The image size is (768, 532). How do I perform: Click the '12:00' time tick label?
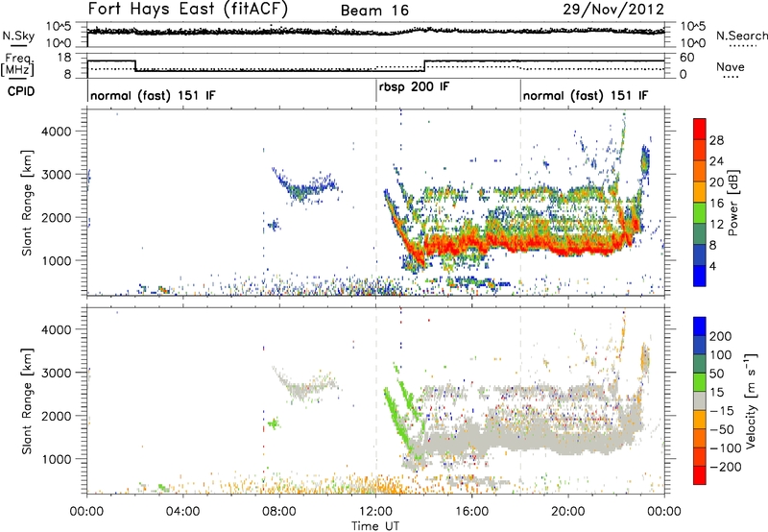(375, 512)
